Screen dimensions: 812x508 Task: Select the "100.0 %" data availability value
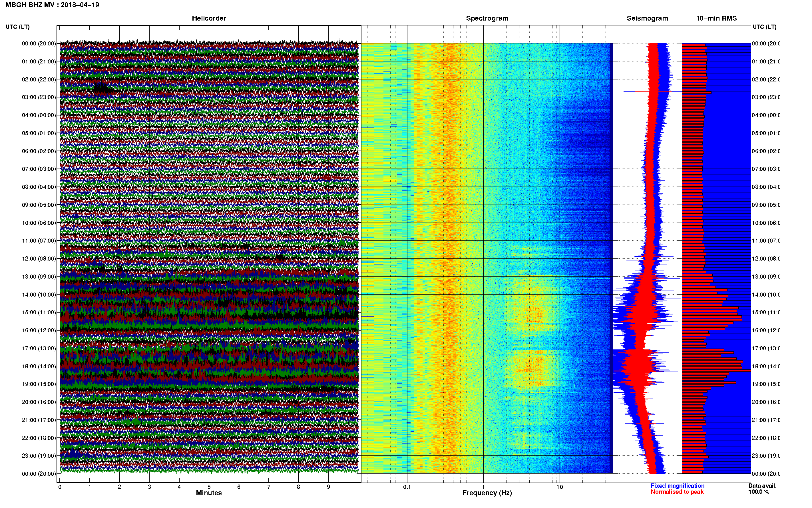[759, 492]
